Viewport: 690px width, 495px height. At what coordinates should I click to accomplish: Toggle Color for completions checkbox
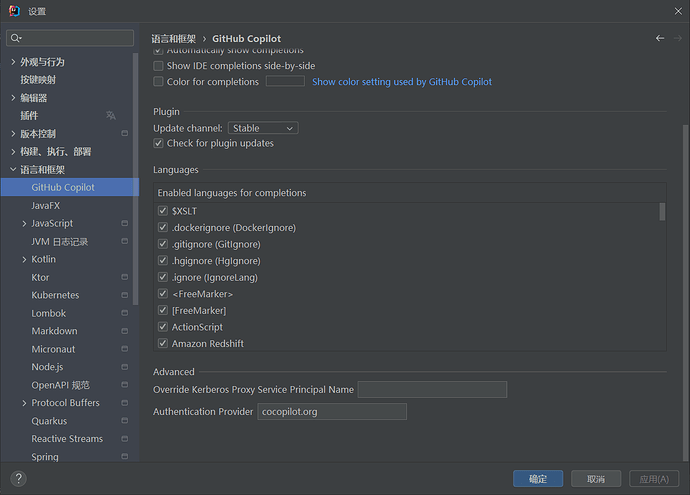coord(158,81)
